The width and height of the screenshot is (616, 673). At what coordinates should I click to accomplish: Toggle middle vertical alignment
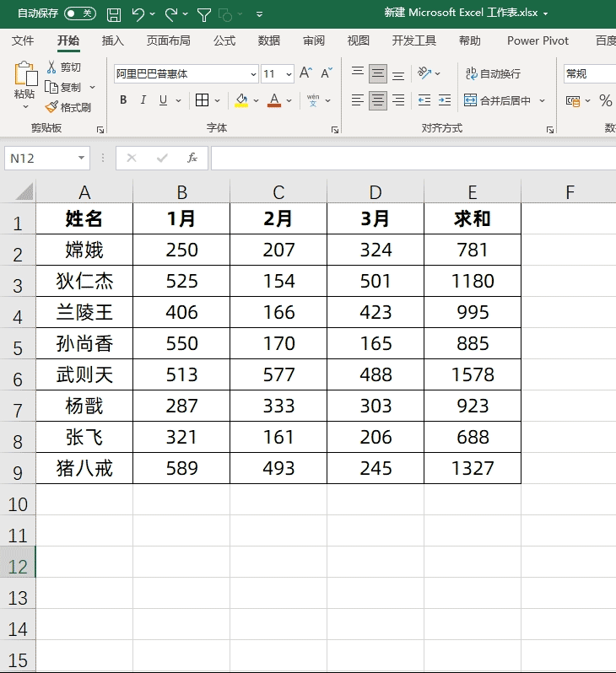pyautogui.click(x=377, y=74)
